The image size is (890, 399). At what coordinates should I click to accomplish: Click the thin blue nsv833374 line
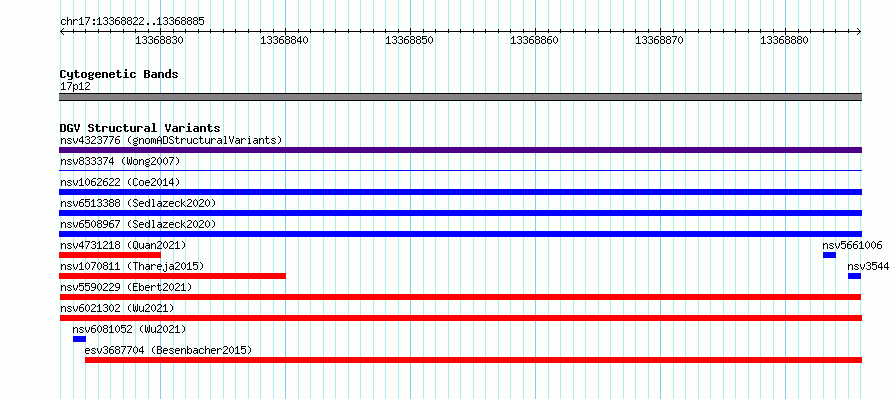tap(460, 170)
